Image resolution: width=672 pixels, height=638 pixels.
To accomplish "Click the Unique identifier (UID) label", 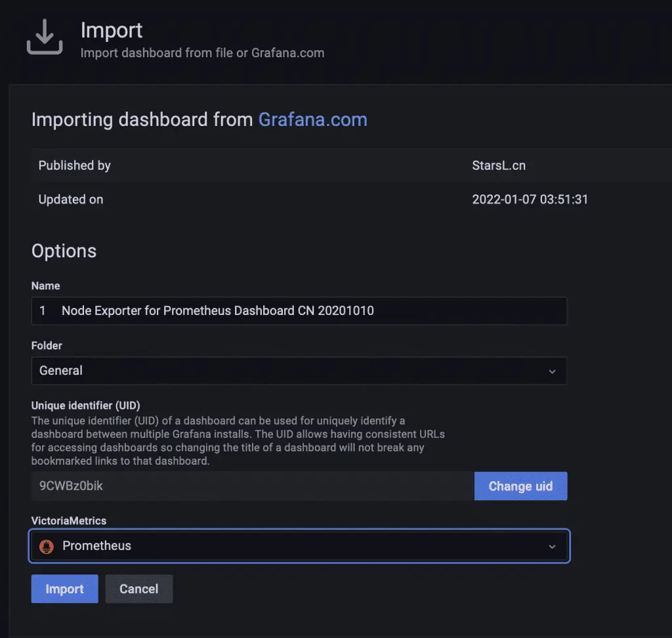I will pos(86,405).
